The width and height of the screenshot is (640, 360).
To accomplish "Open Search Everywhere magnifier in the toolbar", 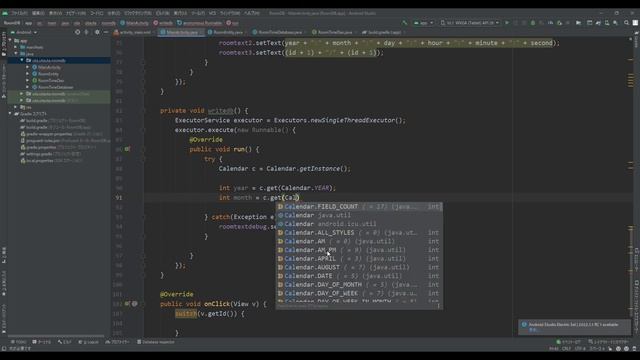I will [626, 23].
